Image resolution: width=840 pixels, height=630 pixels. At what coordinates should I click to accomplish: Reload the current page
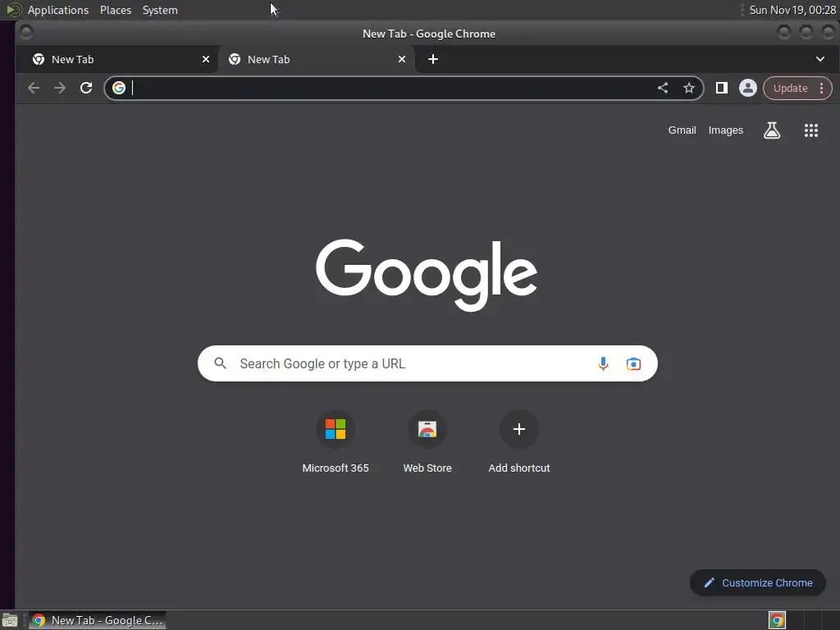tap(85, 88)
